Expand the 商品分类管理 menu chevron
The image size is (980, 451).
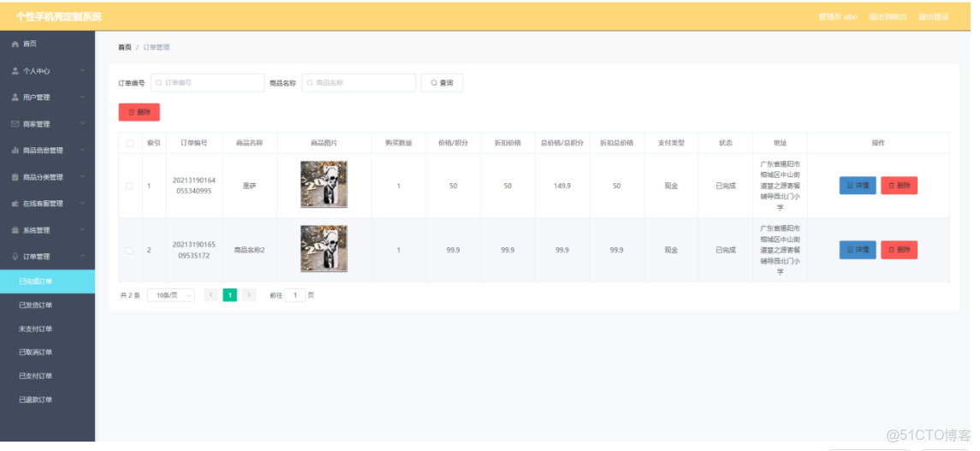[82, 177]
